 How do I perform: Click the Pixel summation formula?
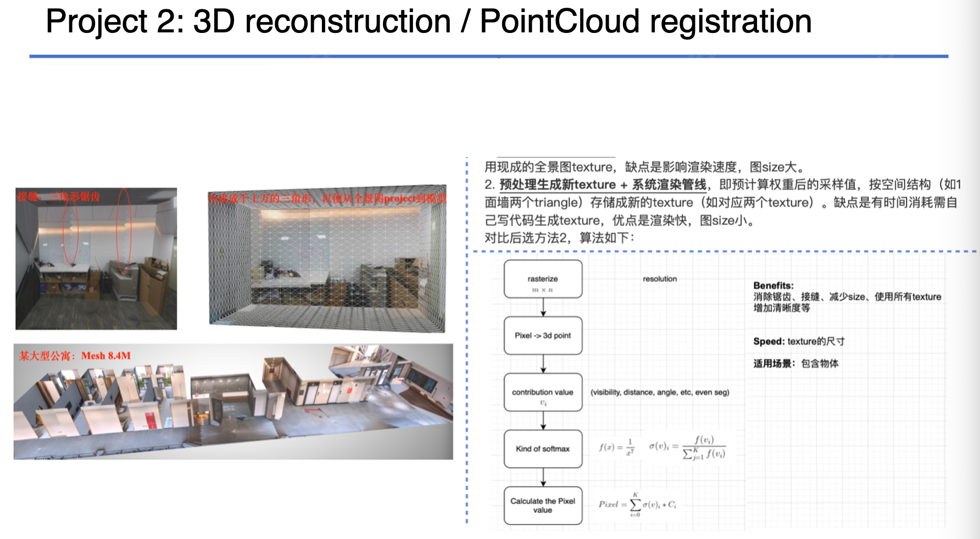(x=637, y=504)
